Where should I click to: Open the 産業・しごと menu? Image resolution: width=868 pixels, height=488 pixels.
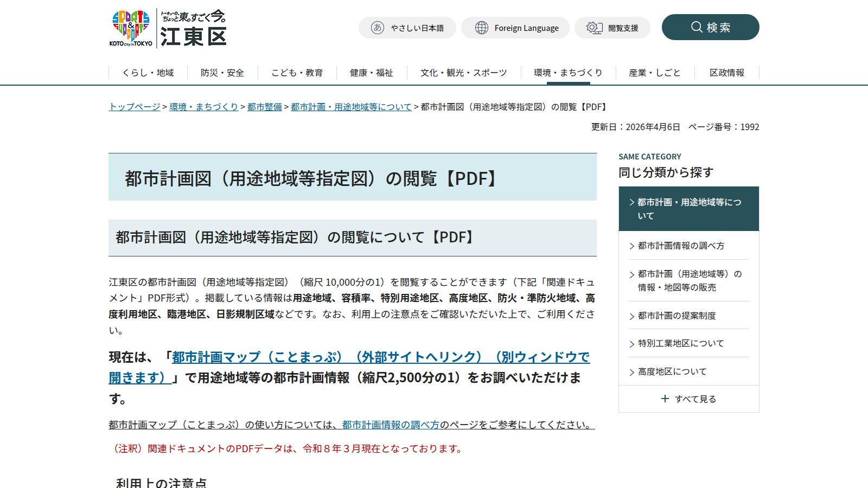(655, 73)
